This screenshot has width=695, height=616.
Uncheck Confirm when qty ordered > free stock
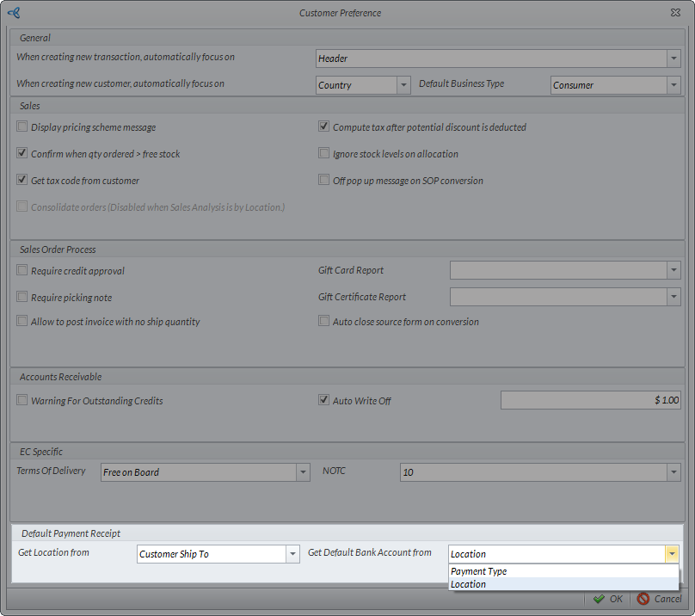22,154
